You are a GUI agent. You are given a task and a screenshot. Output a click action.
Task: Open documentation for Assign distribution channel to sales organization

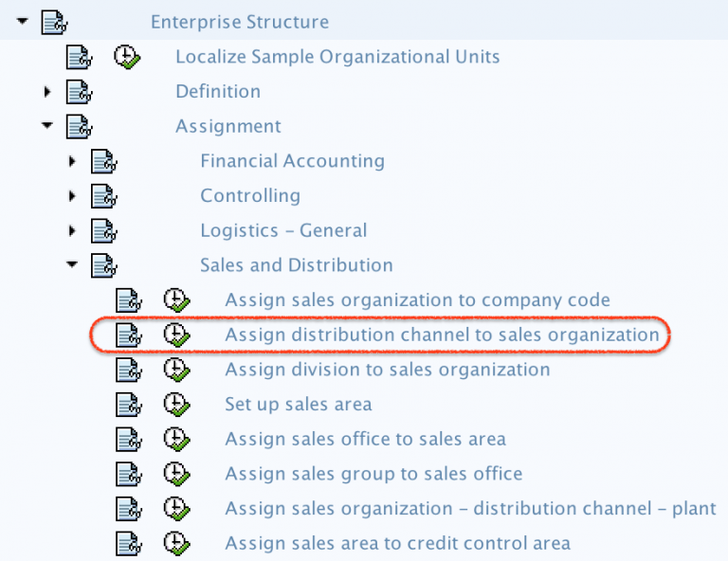point(129,335)
